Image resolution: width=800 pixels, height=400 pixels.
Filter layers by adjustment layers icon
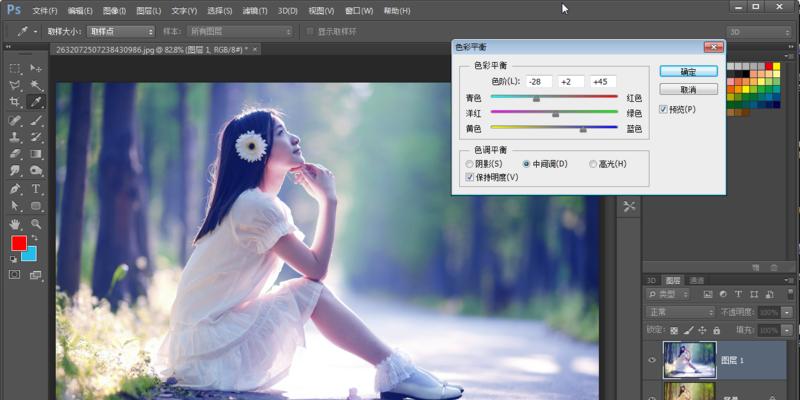click(722, 294)
